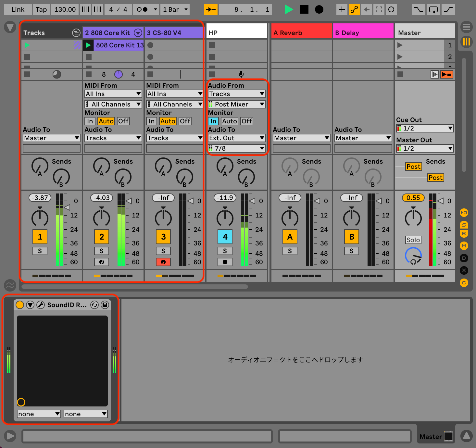Show or hide Returns (R button)
Screen dimensions: 476x448
[464, 233]
